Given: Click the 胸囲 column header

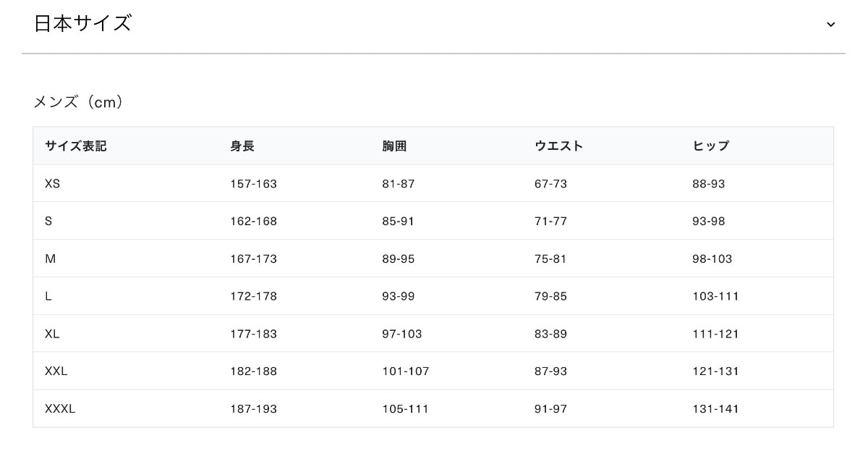Looking at the screenshot, I should coord(394,146).
